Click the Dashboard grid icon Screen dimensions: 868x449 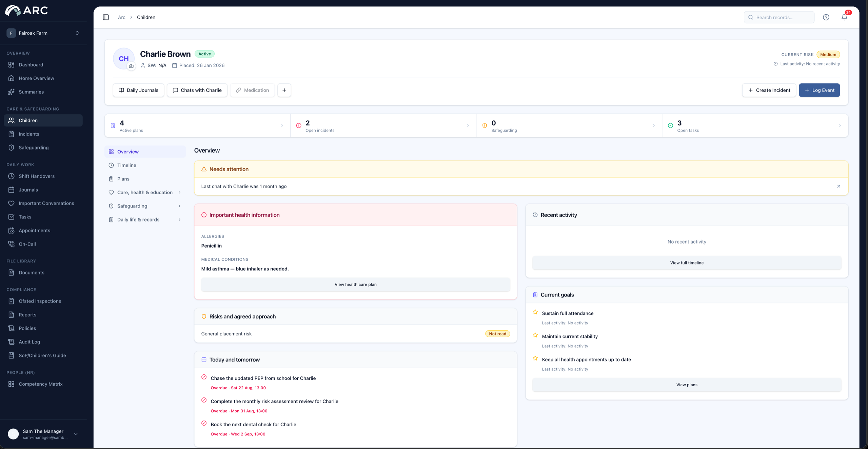pos(11,65)
